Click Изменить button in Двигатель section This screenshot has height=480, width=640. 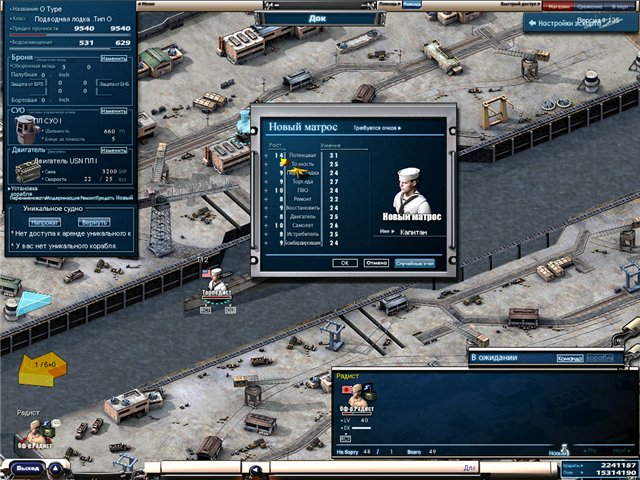point(114,152)
